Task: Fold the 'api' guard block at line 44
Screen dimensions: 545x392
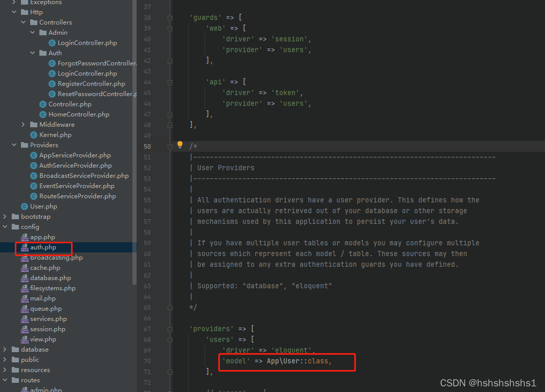Action: (x=170, y=82)
